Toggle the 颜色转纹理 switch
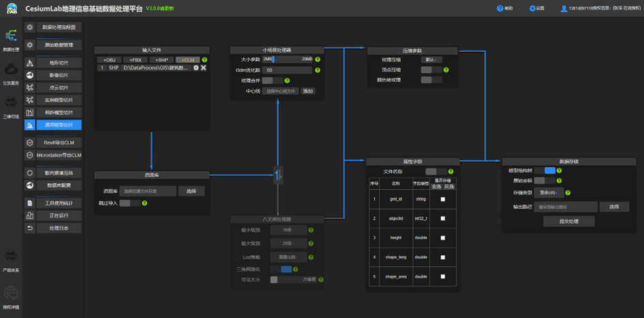Image resolution: width=644 pixels, height=318 pixels. (431, 80)
